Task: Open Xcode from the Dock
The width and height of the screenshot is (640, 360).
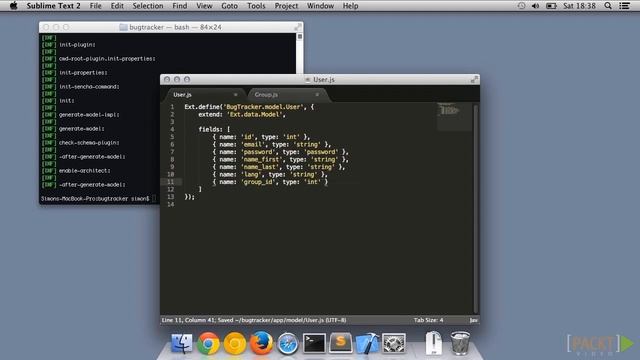Action: click(x=367, y=343)
